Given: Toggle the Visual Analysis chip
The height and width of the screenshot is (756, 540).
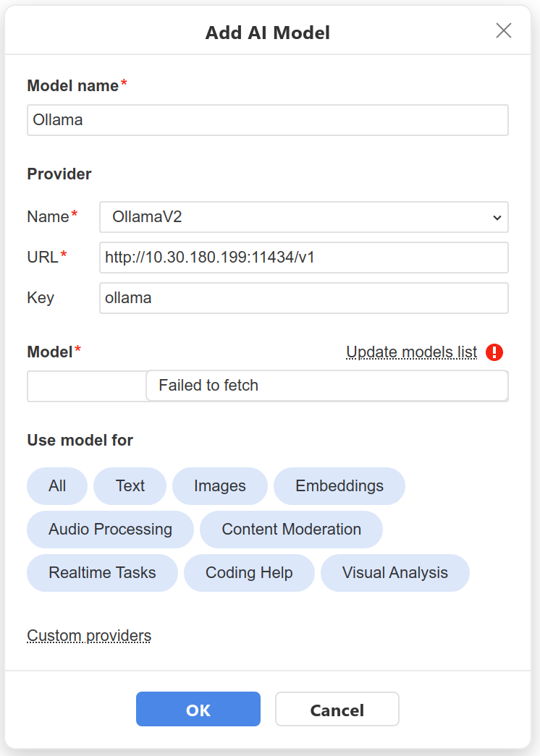Looking at the screenshot, I should coord(395,573).
